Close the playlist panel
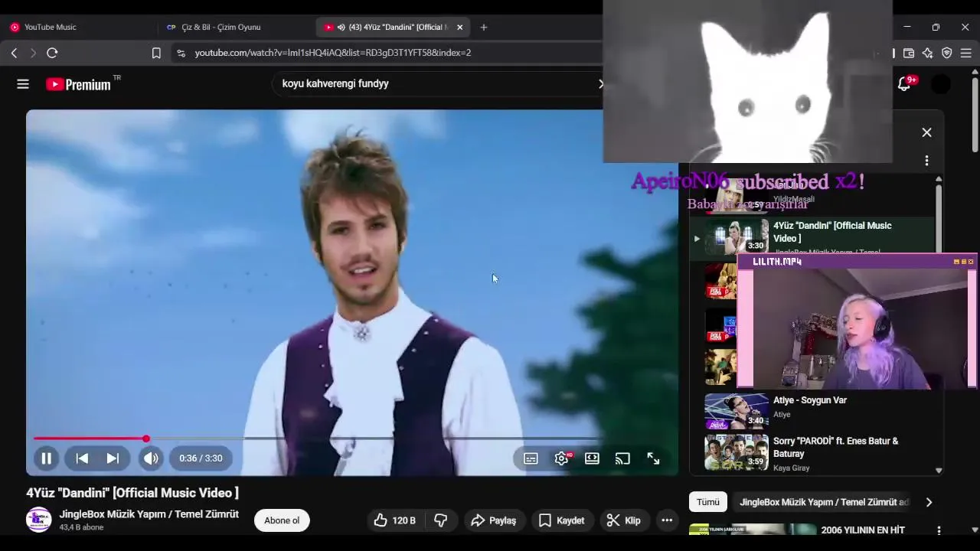Image resolution: width=980 pixels, height=551 pixels. pyautogui.click(x=926, y=132)
